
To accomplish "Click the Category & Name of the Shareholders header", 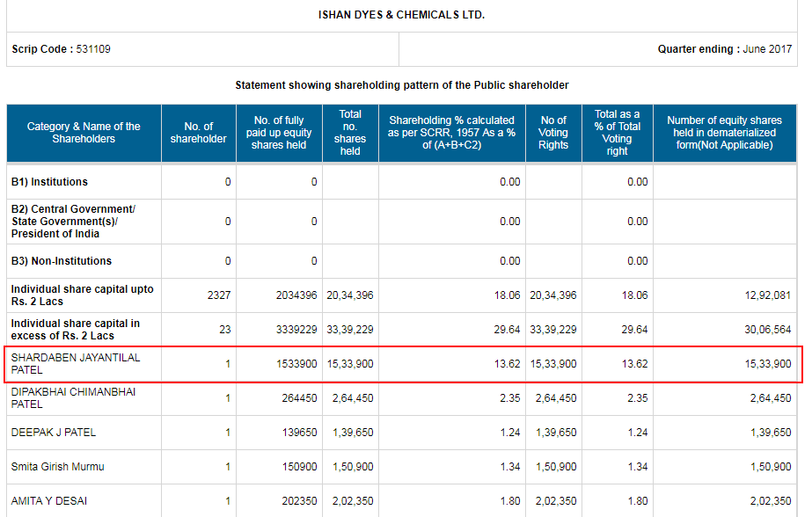I will click(x=84, y=133).
